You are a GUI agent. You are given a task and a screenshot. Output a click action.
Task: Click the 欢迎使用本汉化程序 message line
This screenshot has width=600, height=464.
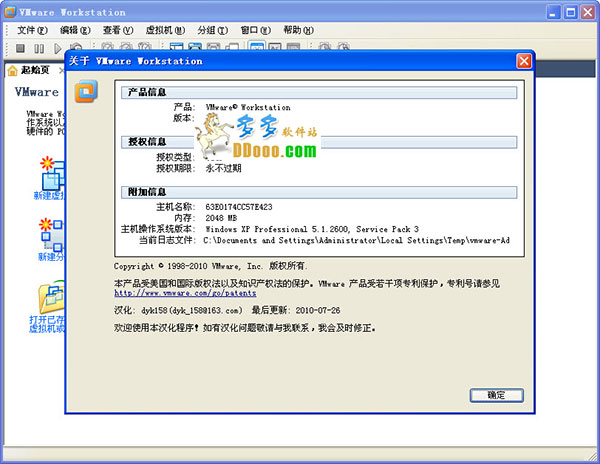pyautogui.click(x=245, y=328)
